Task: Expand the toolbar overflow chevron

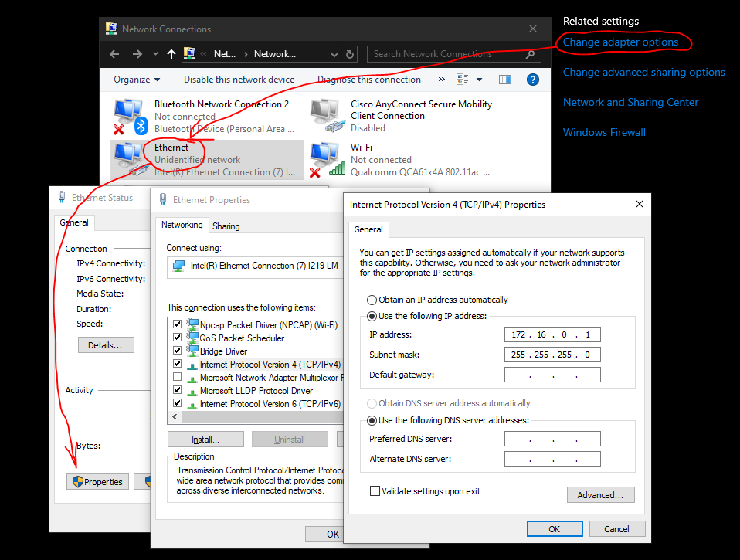Action: tap(442, 80)
